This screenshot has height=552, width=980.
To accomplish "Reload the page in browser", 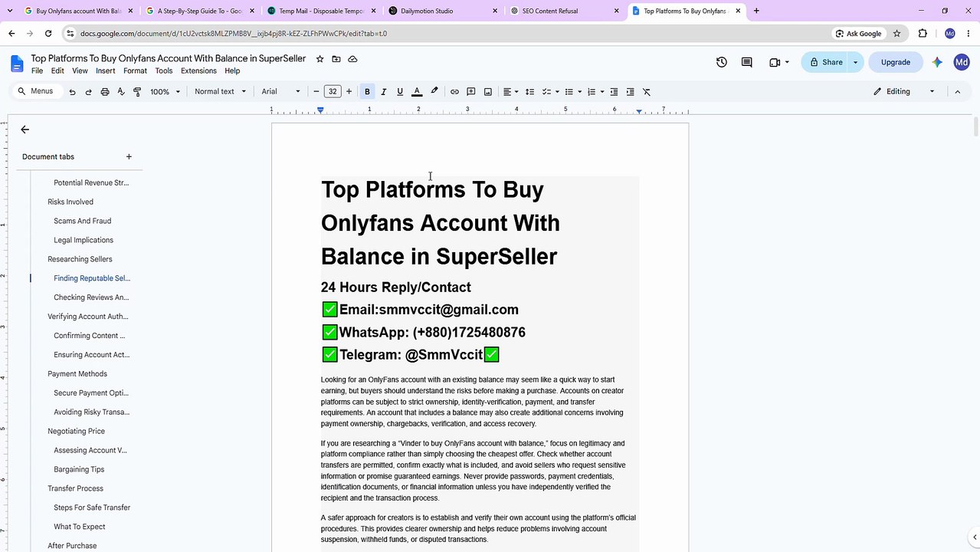I will (48, 34).
